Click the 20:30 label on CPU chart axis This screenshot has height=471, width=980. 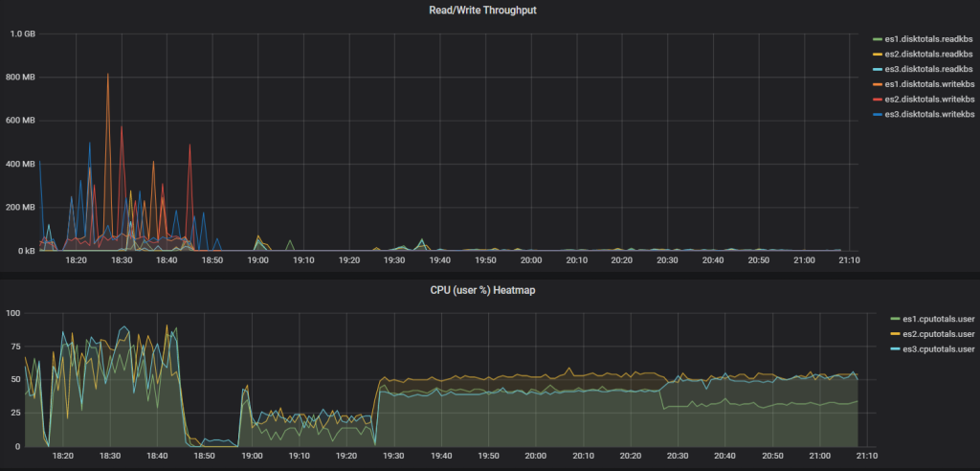[x=679, y=456]
